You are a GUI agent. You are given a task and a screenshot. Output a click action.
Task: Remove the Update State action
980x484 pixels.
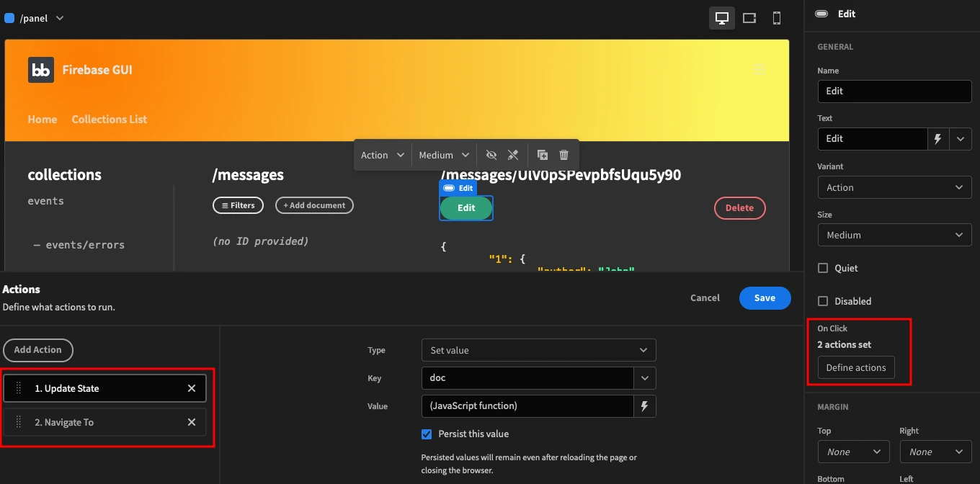[x=192, y=388]
